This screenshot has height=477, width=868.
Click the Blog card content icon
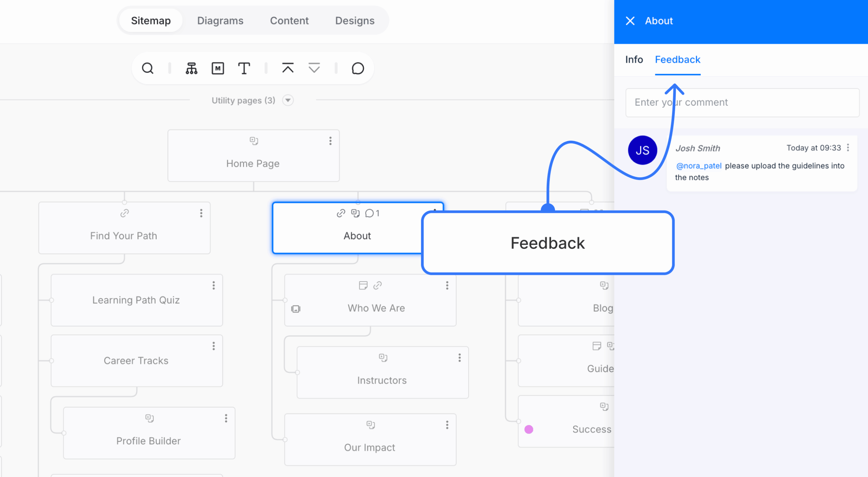point(604,285)
